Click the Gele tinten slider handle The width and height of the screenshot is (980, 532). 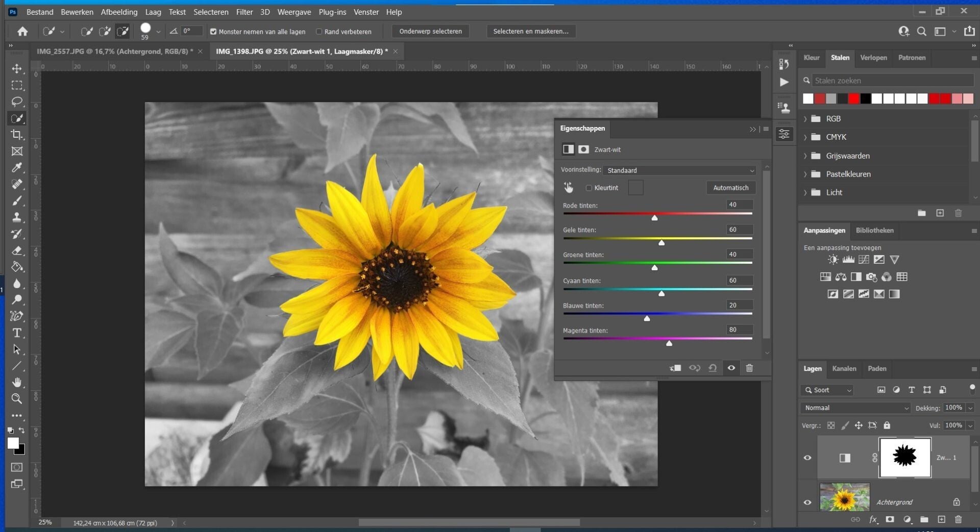661,243
